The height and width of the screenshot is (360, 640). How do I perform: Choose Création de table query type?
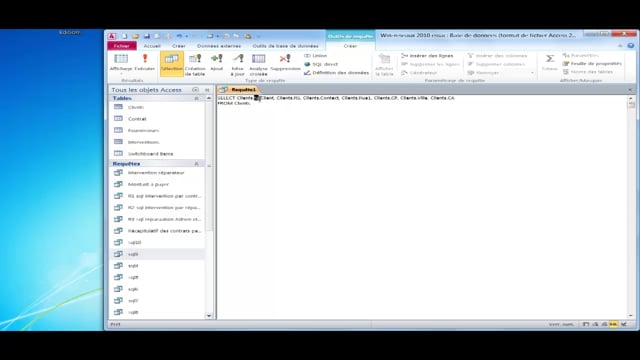coord(195,64)
